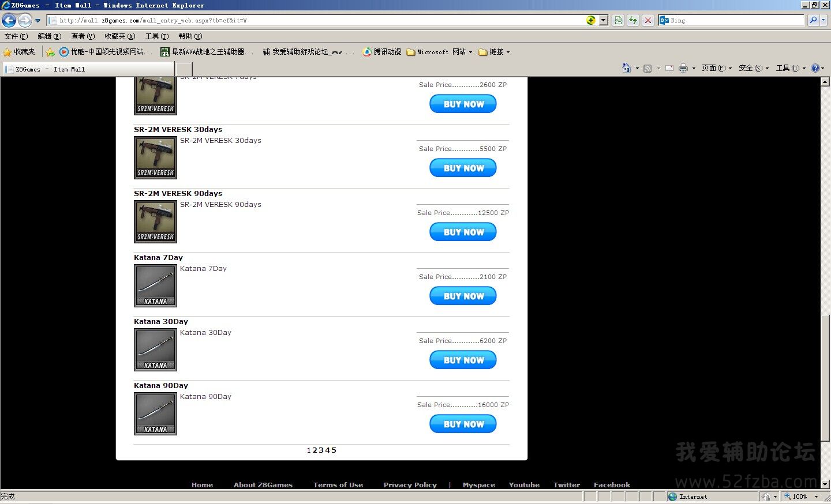Click SR-2M VERESK 30days weapon thumbnail
The width and height of the screenshot is (831, 504).
[x=155, y=158]
